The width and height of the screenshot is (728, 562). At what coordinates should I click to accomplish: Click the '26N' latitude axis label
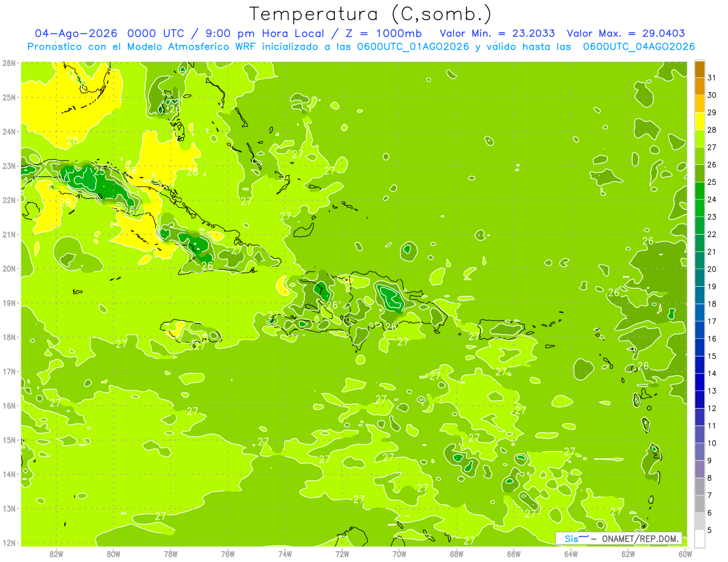(8, 63)
